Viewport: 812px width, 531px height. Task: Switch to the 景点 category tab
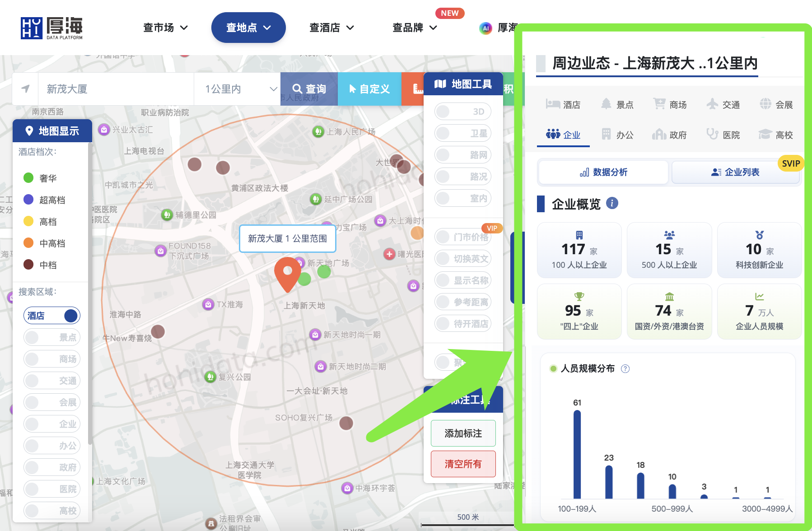[617, 105]
